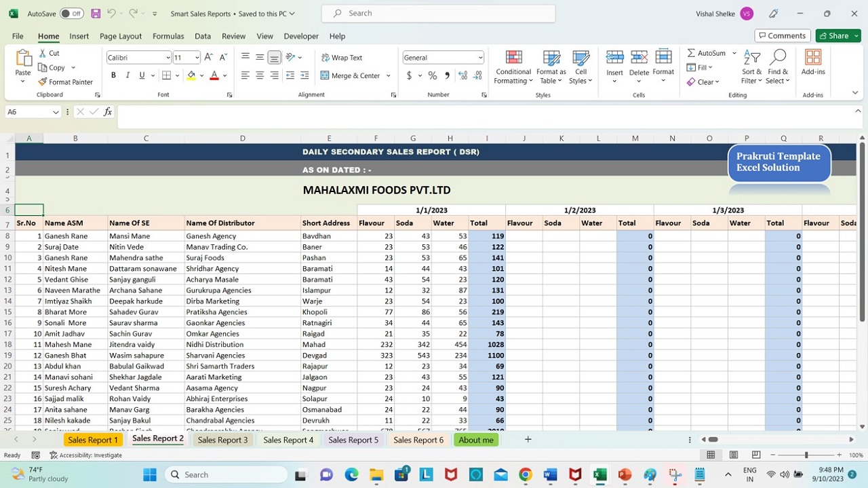The image size is (868, 488).
Task: Apply the Format Painter
Action: tap(65, 81)
